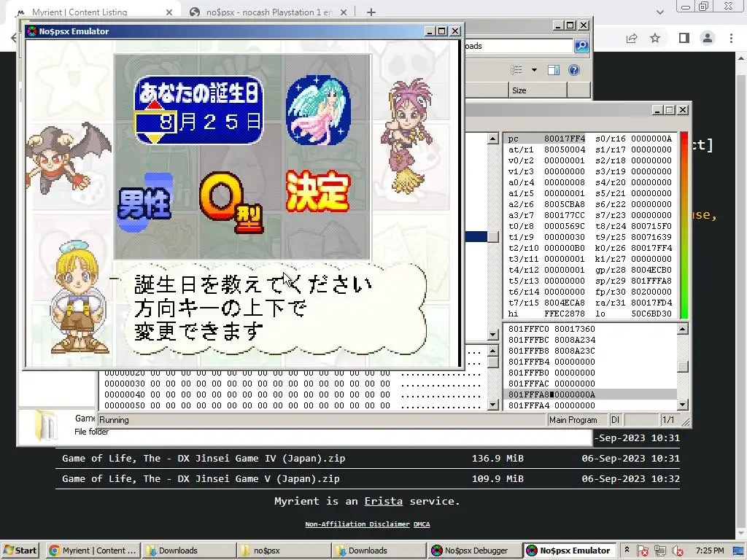Expand hidden system tray icons chevron
This screenshot has width=747, height=560.
point(627,550)
